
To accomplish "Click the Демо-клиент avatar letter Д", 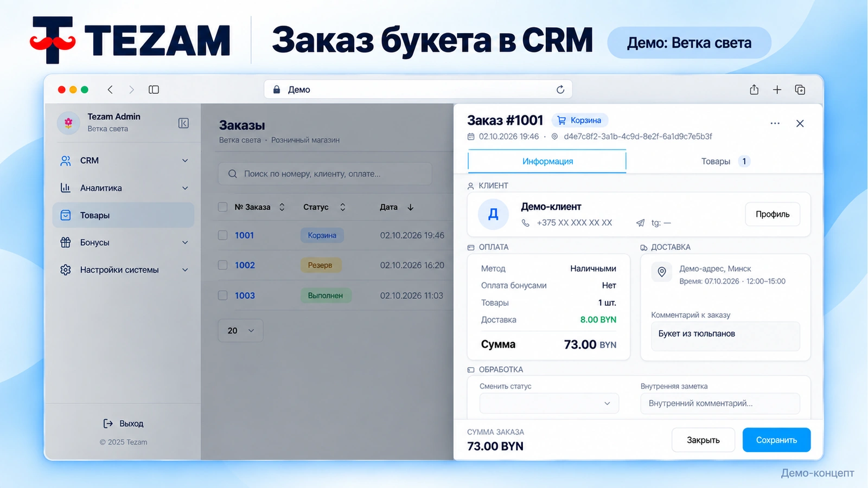I will point(493,214).
